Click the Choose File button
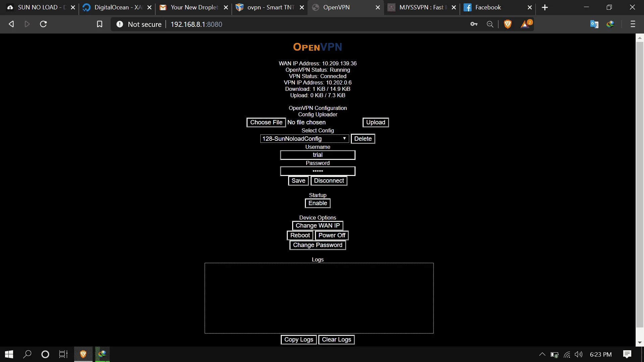This screenshot has width=644, height=362. pyautogui.click(x=266, y=122)
